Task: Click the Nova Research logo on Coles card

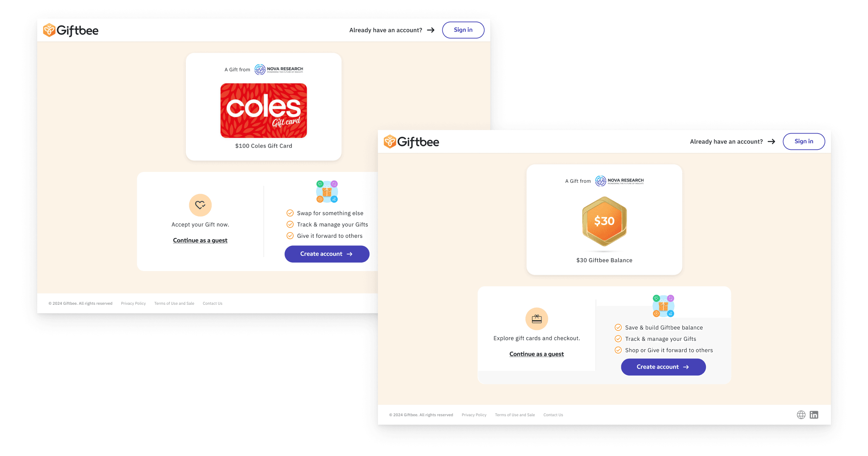Action: click(x=279, y=69)
